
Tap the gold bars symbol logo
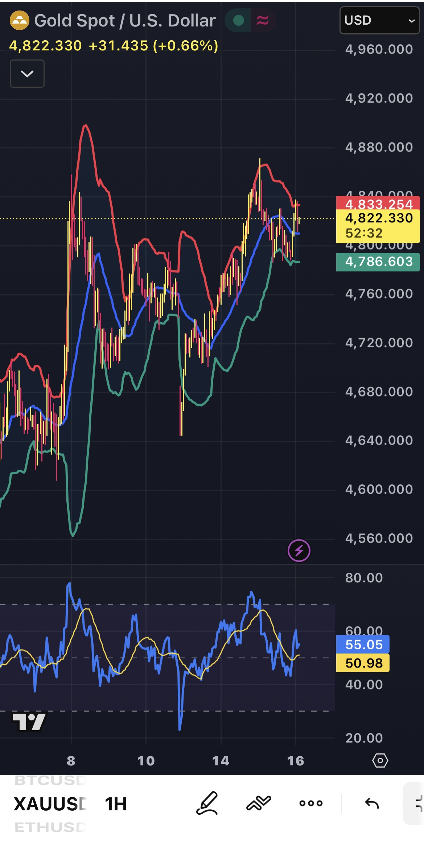pyautogui.click(x=19, y=21)
